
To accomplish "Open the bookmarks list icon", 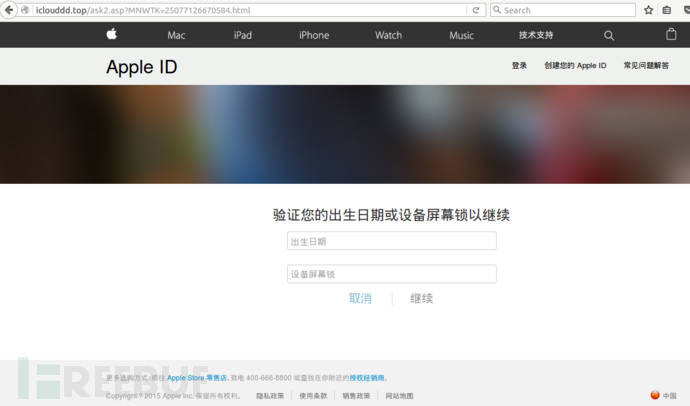I will pos(667,10).
